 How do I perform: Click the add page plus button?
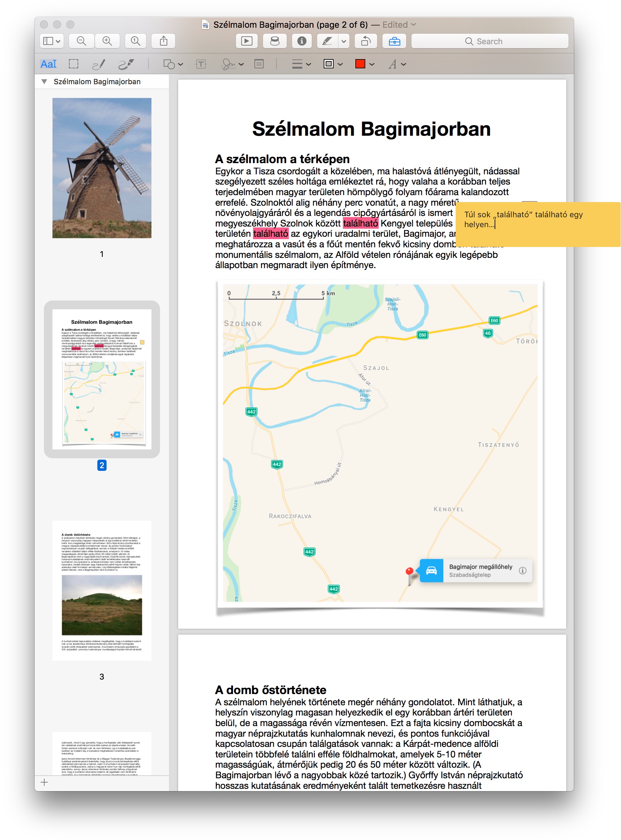coord(44,783)
